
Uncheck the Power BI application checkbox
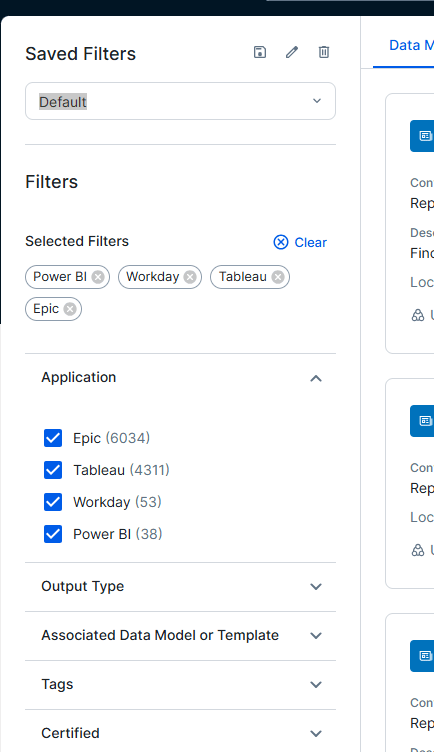[53, 534]
